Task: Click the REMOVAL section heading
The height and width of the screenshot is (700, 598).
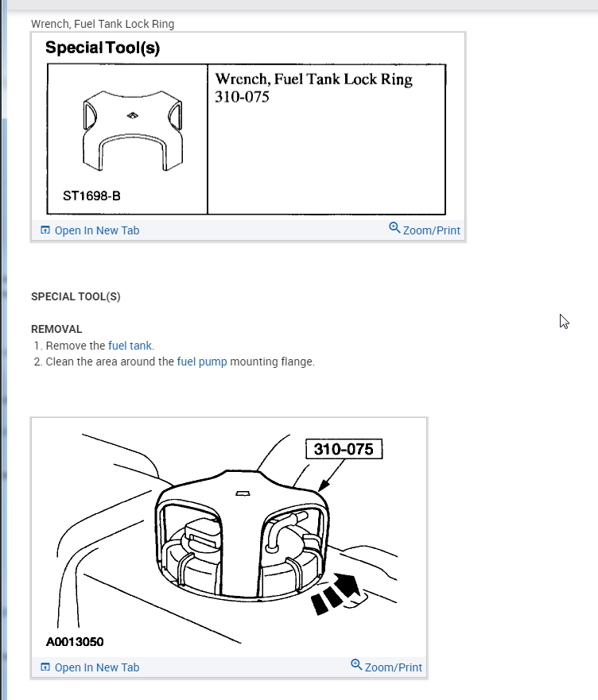Action: pyautogui.click(x=56, y=329)
